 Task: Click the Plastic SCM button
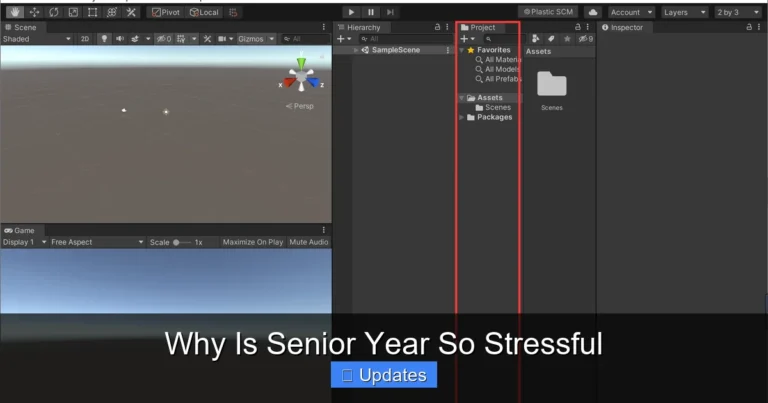pyautogui.click(x=548, y=12)
